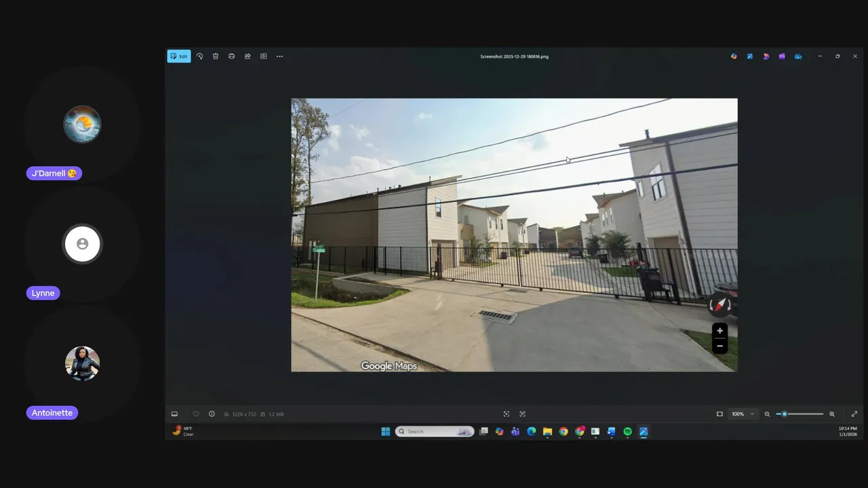Click the Lynne name label
The height and width of the screenshot is (488, 868).
[x=43, y=293]
